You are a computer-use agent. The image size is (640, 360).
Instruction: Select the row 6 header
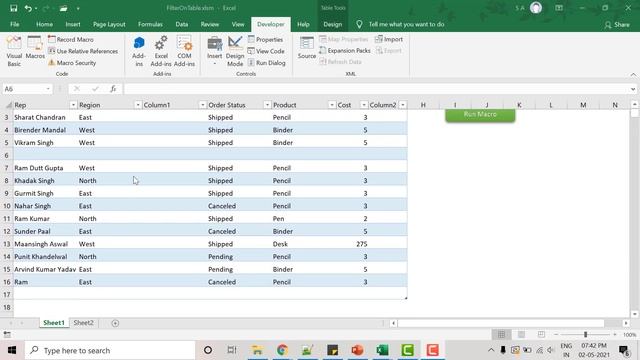click(x=7, y=155)
